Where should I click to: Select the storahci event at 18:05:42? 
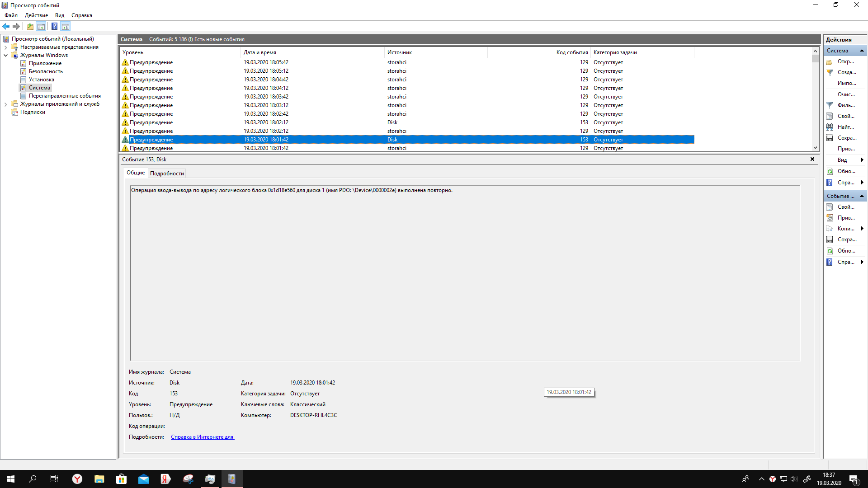tap(407, 62)
